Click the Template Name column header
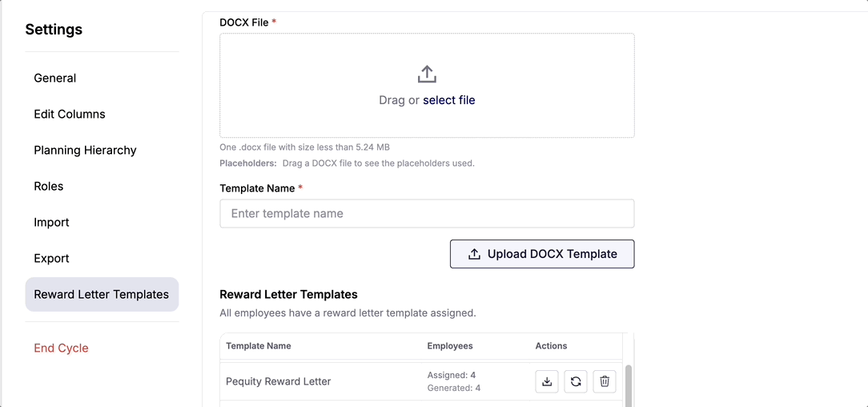868x407 pixels. coord(259,346)
